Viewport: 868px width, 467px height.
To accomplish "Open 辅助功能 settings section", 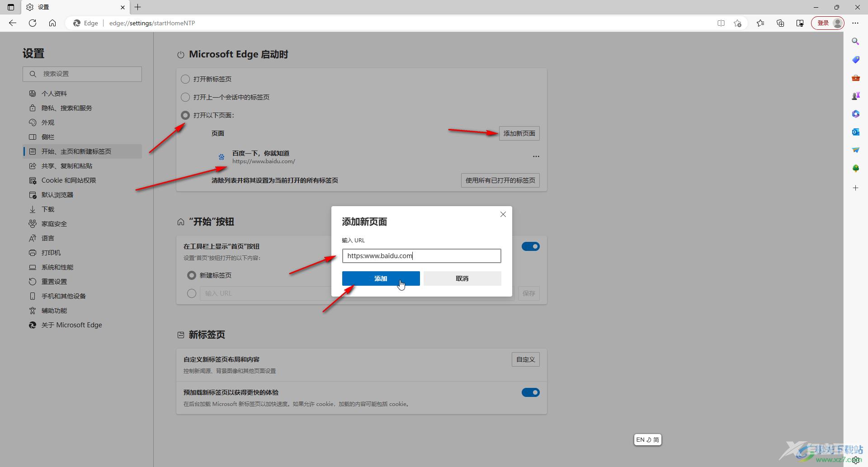I will pos(82,311).
